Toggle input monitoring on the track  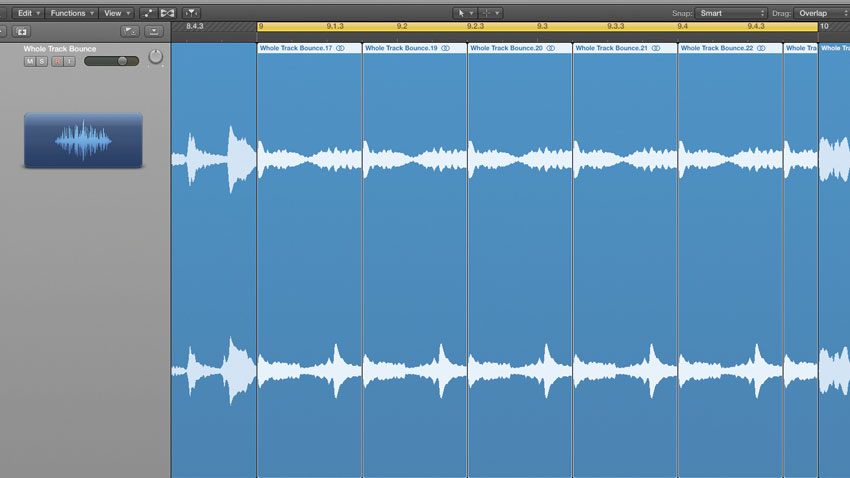pos(69,61)
